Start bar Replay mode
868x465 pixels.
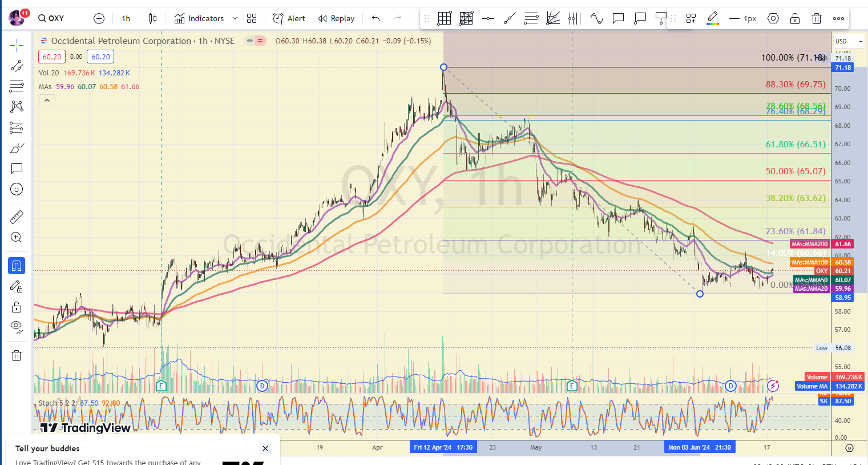tap(336, 18)
